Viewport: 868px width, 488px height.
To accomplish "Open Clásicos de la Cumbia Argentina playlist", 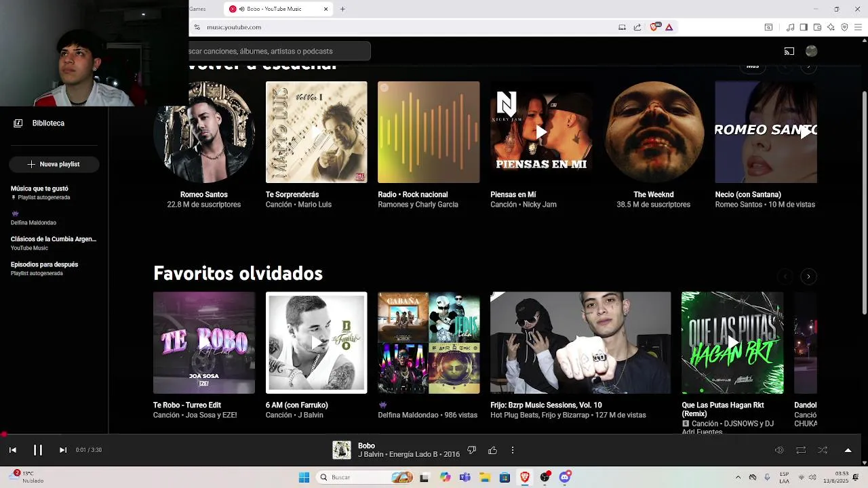I will [54, 243].
